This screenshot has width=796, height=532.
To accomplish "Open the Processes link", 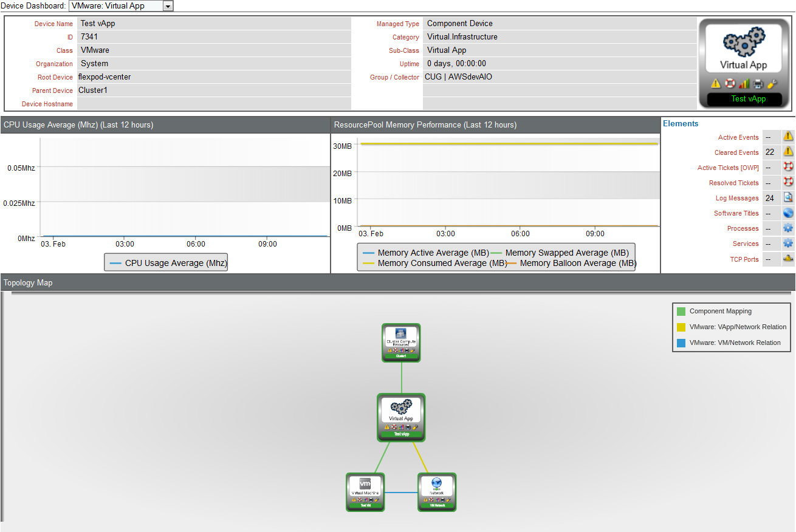I will [x=743, y=228].
